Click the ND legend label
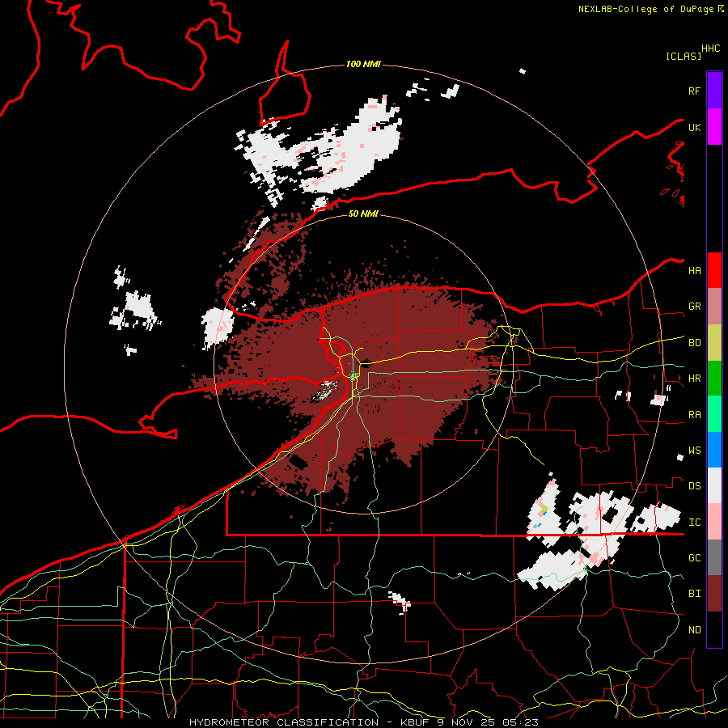 [x=694, y=630]
